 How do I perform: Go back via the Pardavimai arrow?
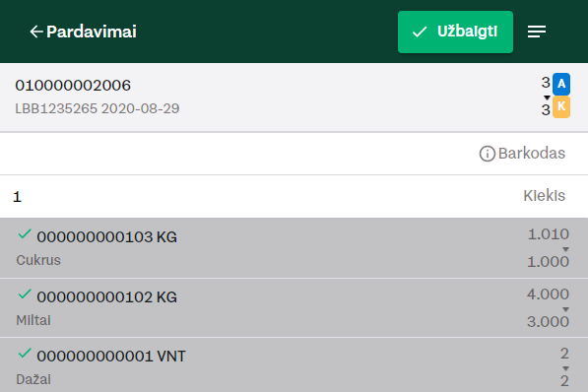coord(36,32)
